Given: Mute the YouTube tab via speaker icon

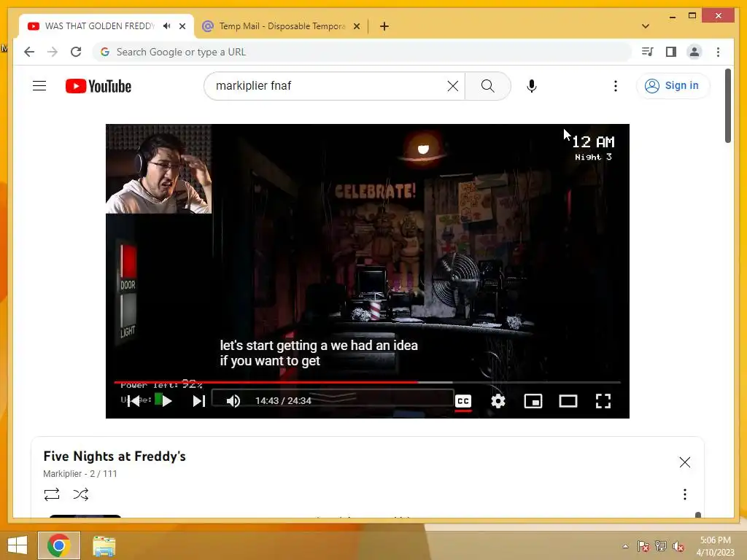Looking at the screenshot, I should (166, 26).
